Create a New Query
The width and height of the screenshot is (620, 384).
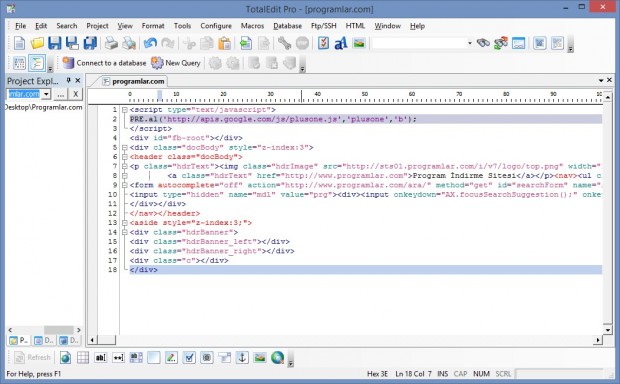[176, 63]
